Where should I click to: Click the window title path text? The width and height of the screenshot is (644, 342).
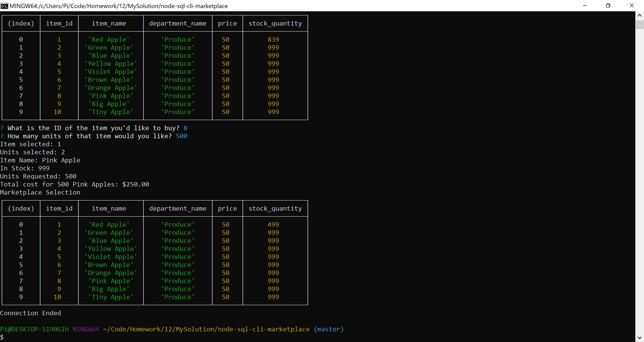click(x=119, y=6)
